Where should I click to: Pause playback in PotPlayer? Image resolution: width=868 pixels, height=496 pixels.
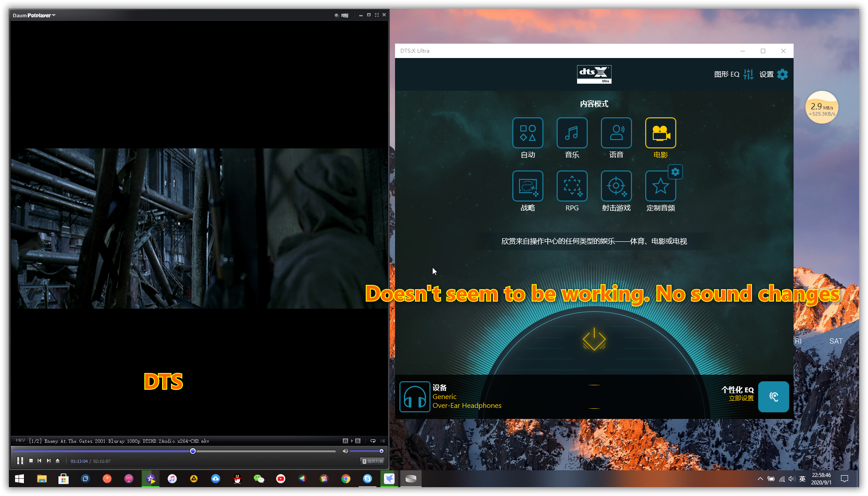click(20, 461)
